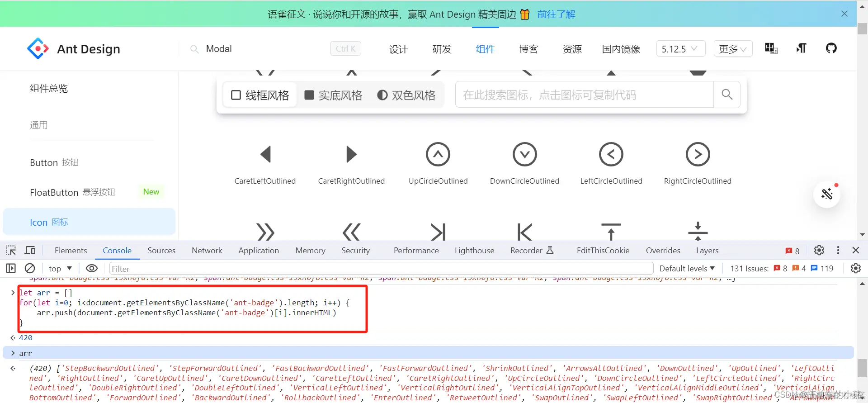Open the floating theme editor button
This screenshot has width=868, height=403.
[827, 194]
